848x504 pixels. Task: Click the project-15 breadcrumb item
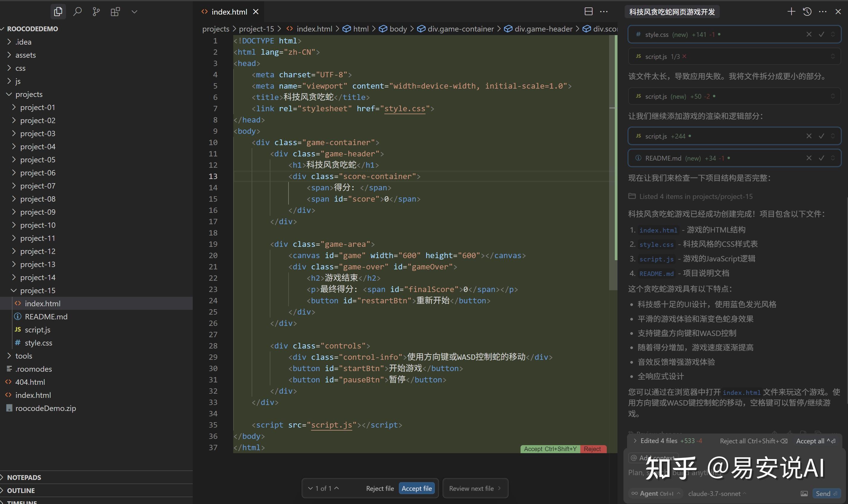click(x=256, y=29)
